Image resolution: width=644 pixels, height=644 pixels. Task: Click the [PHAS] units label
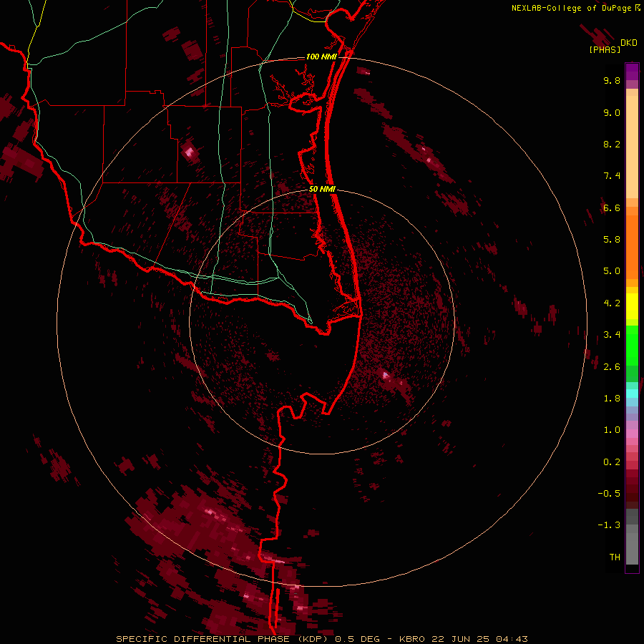point(605,49)
